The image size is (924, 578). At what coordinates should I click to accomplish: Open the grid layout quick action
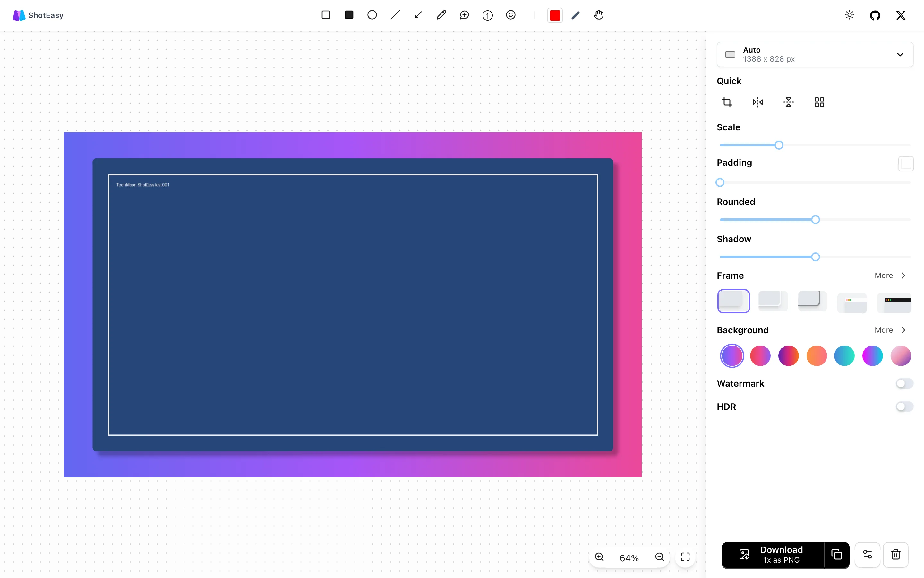pyautogui.click(x=819, y=102)
